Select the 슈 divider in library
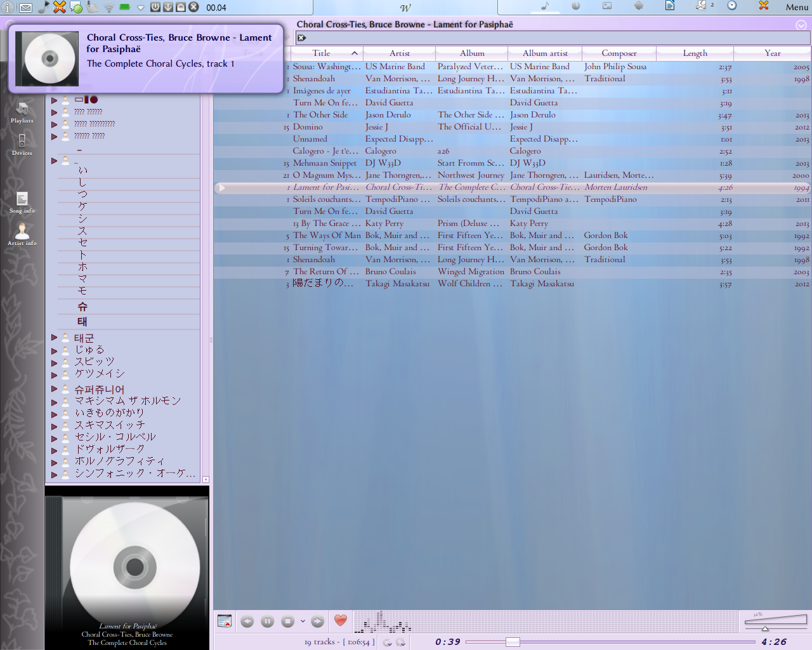This screenshot has height=650, width=812. tap(82, 307)
